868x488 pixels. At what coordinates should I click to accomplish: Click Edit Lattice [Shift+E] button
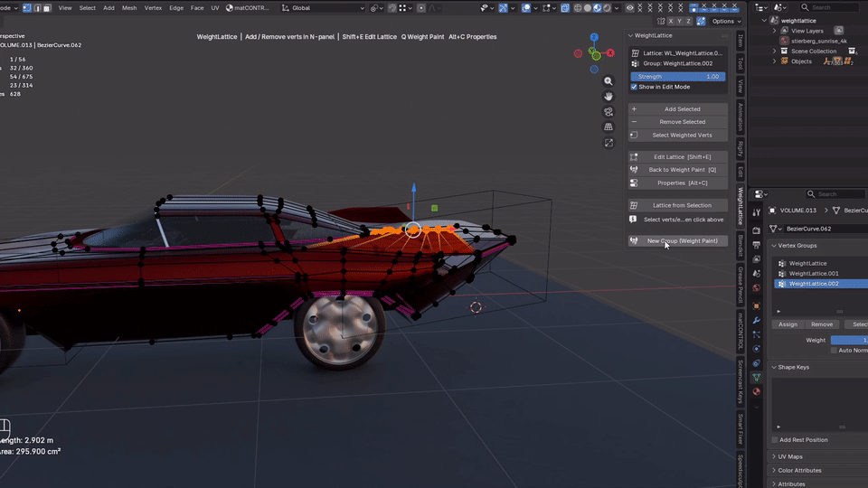coord(678,157)
